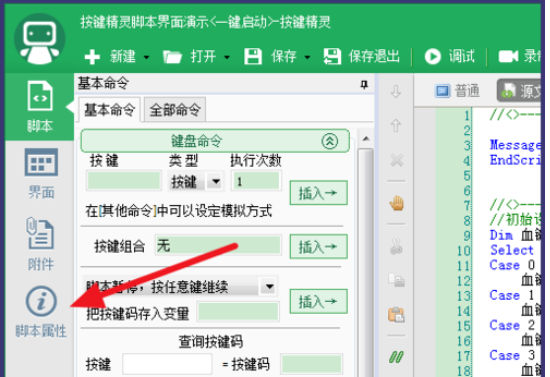This screenshot has width=550, height=377.
Task: Click the delete X icon
Action: point(396,161)
